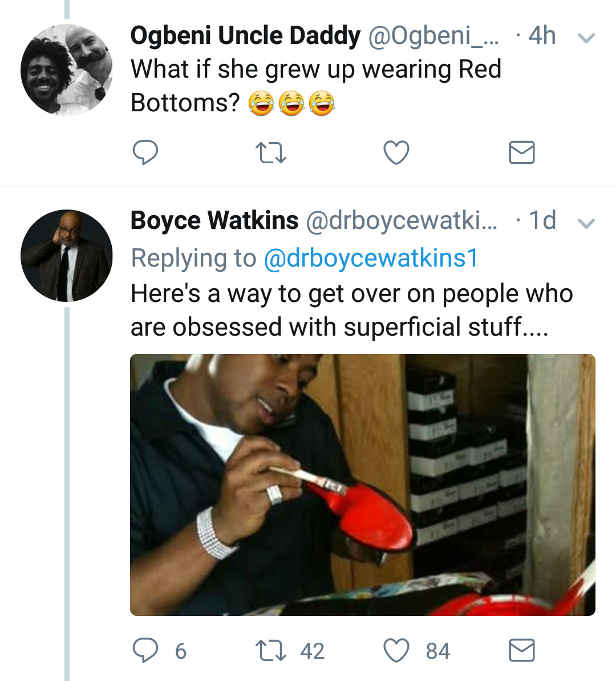Open tweet options chevron for Ogbeni's tweet
Image resolution: width=616 pixels, height=681 pixels.
[x=586, y=38]
